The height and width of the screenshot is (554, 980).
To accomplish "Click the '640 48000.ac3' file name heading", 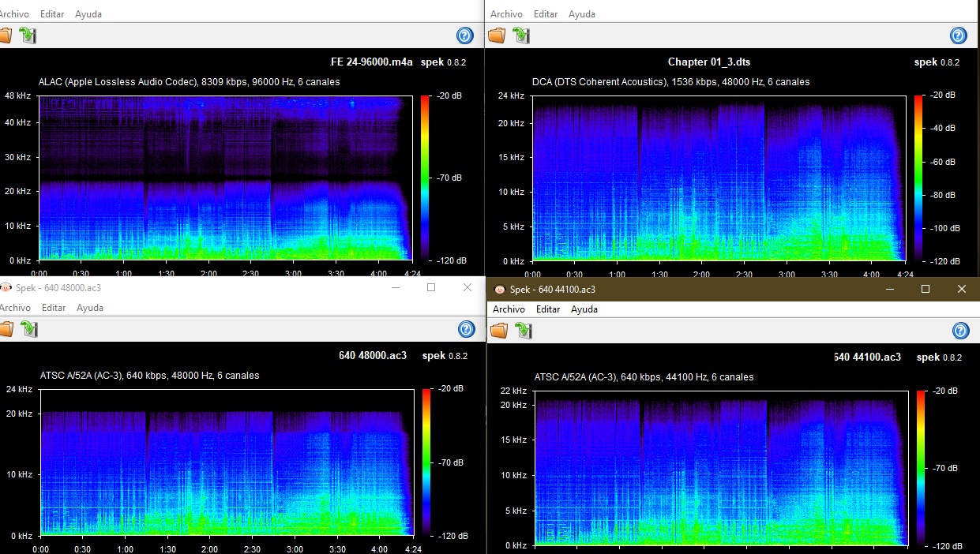I will pyautogui.click(x=373, y=356).
